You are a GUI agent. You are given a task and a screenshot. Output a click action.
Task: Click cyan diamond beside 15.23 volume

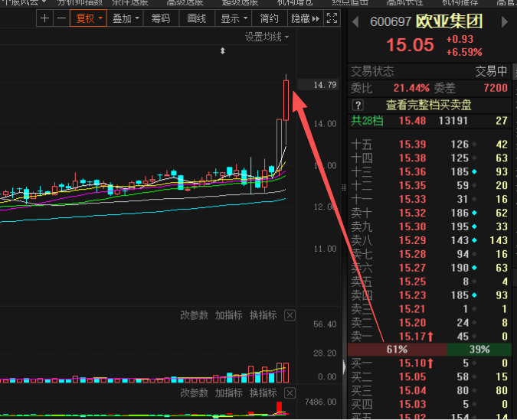[x=474, y=295]
